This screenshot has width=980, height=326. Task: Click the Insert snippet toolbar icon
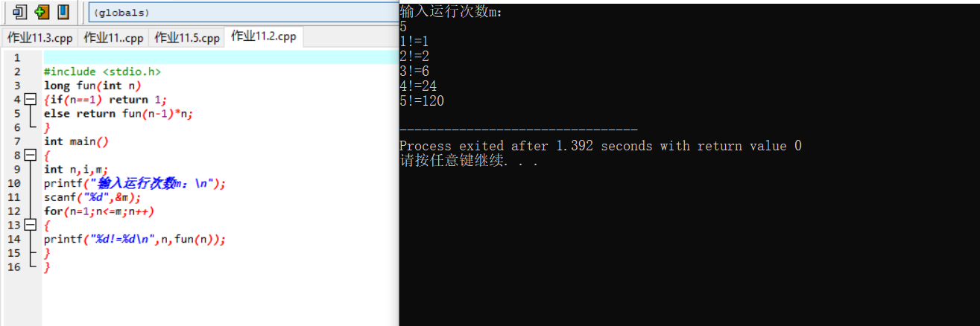tap(20, 12)
